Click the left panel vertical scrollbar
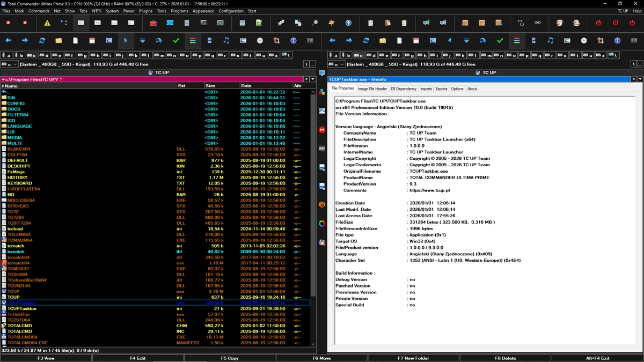Image resolution: width=644 pixels, height=362 pixels. 314,217
